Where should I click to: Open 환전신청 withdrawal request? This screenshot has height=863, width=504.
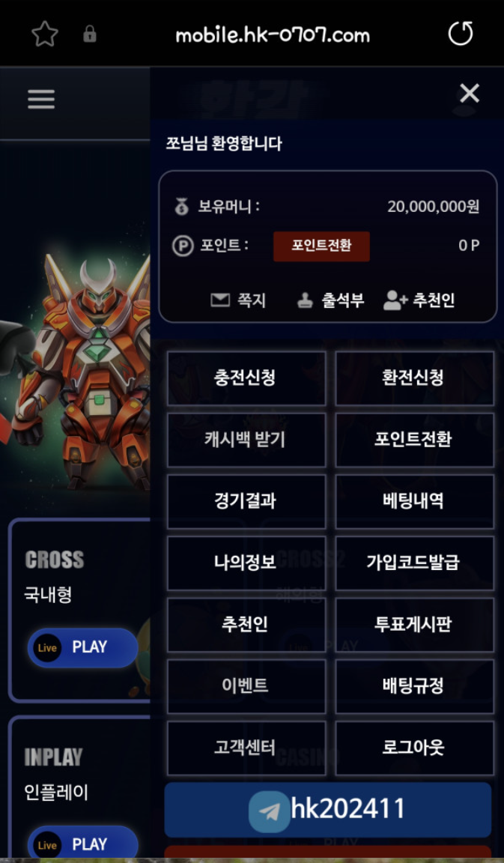(414, 378)
